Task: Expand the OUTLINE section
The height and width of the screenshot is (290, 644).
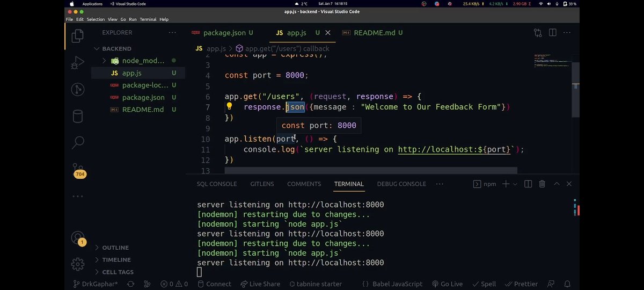Action: point(115,248)
